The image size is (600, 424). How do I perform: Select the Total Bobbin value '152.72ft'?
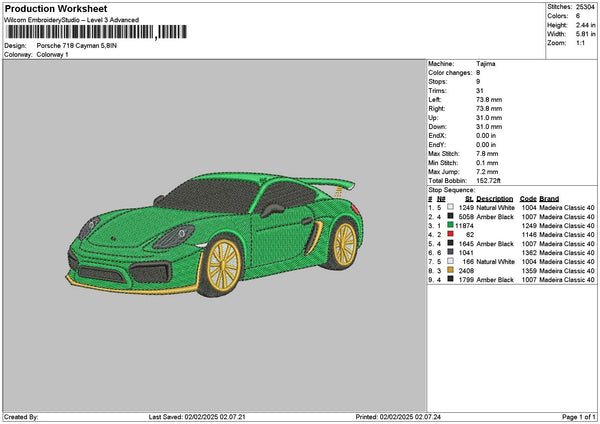(x=488, y=181)
